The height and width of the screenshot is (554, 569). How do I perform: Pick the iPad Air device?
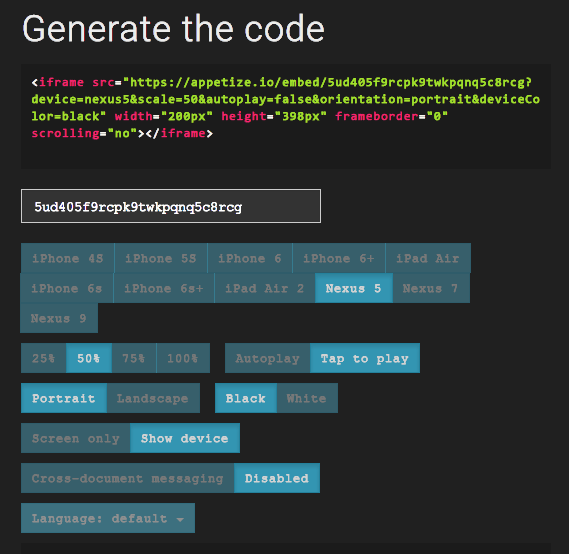(x=428, y=258)
